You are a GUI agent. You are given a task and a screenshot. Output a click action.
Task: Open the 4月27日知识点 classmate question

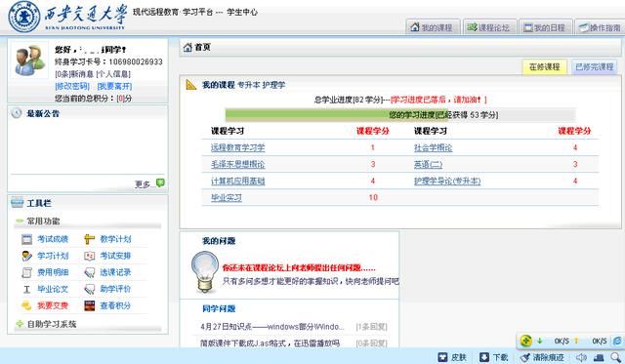click(x=272, y=327)
